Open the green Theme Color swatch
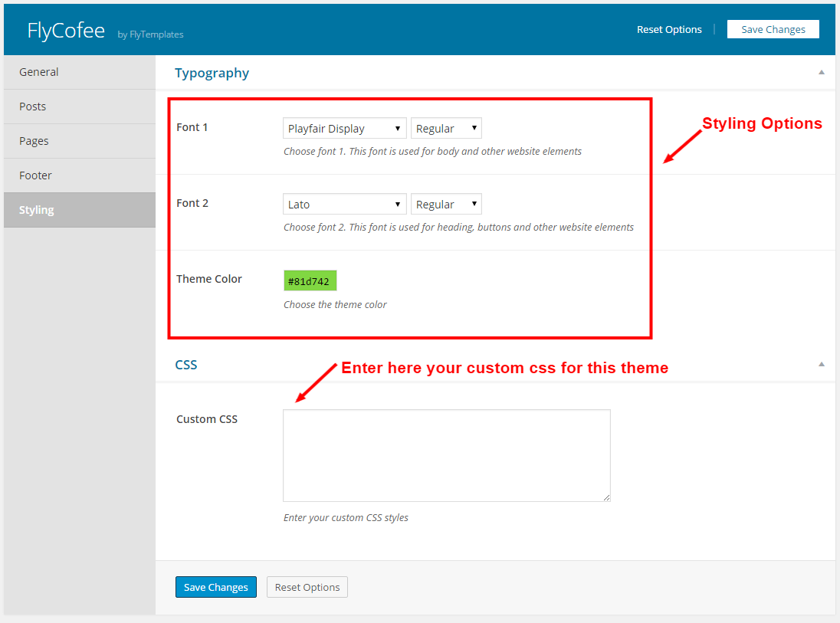The image size is (840, 623). point(310,281)
